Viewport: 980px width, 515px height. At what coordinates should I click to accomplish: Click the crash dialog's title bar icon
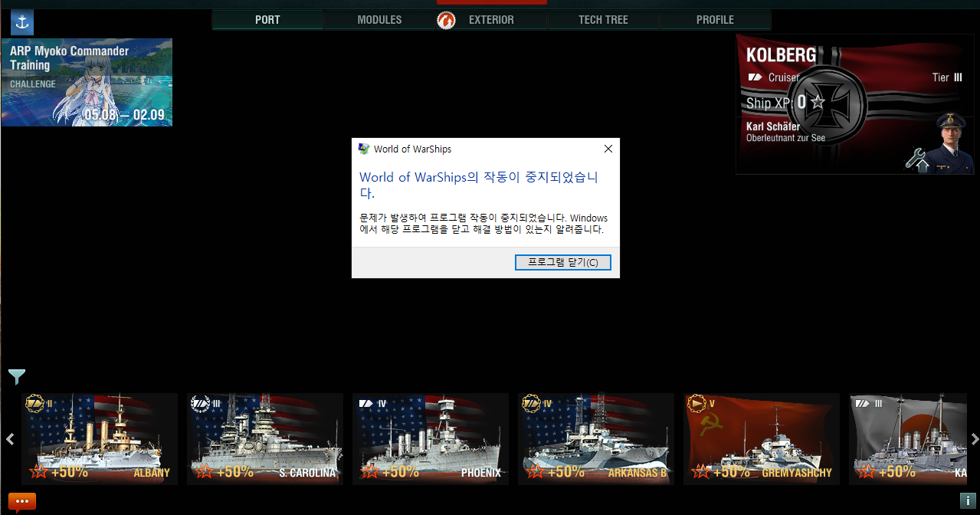364,149
